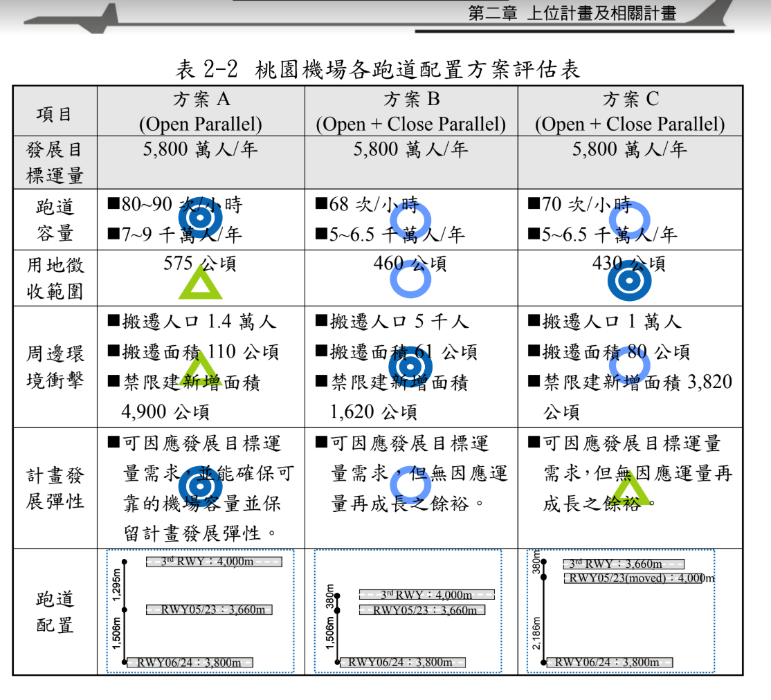
Task: Click the 1,295m spacing label
Action: pos(116,584)
